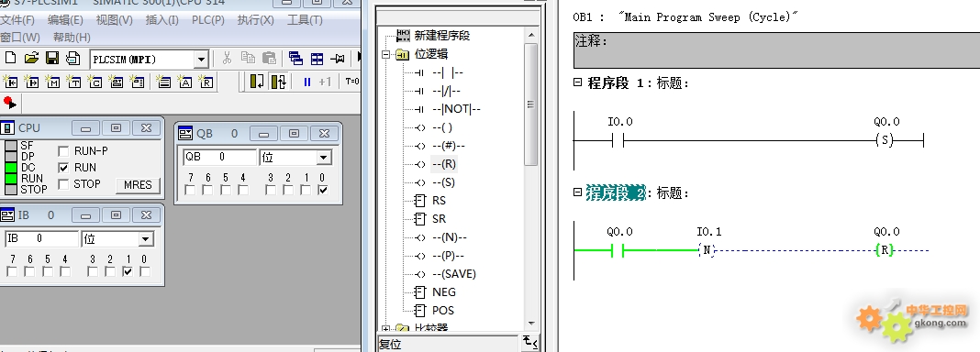Click the Pause simulation button
Image resolution: width=980 pixels, height=352 pixels.
(306, 82)
